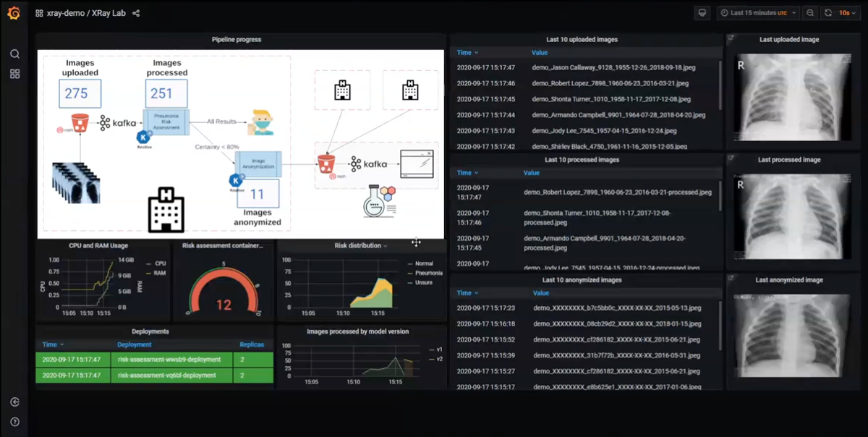Click the lab flask icon in the pipeline diagram

pos(379,200)
